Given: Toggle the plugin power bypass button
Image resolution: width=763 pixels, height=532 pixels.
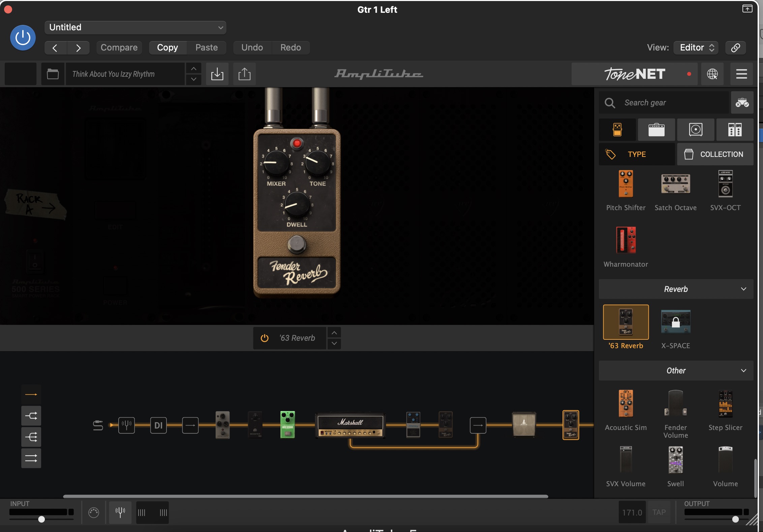Looking at the screenshot, I should pos(23,38).
